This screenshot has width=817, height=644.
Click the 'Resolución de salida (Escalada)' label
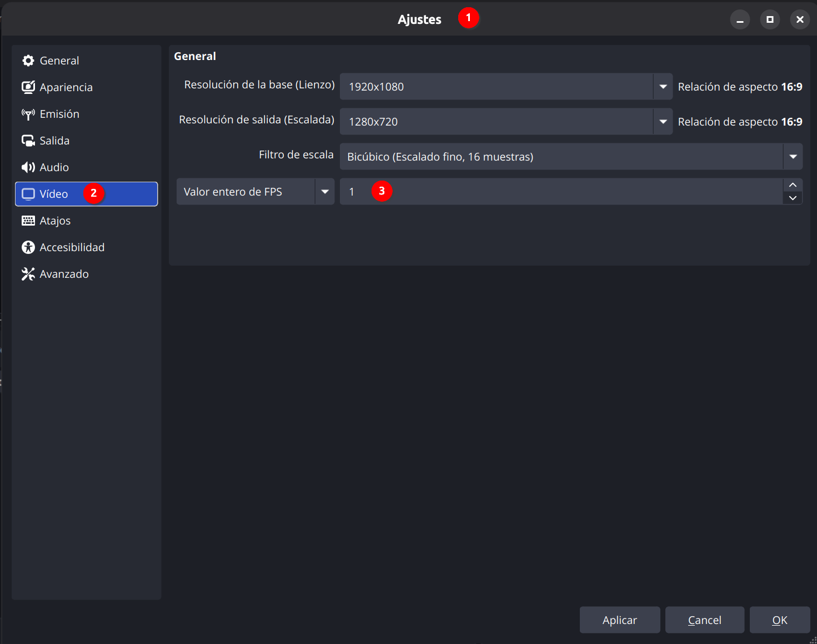[x=257, y=119]
